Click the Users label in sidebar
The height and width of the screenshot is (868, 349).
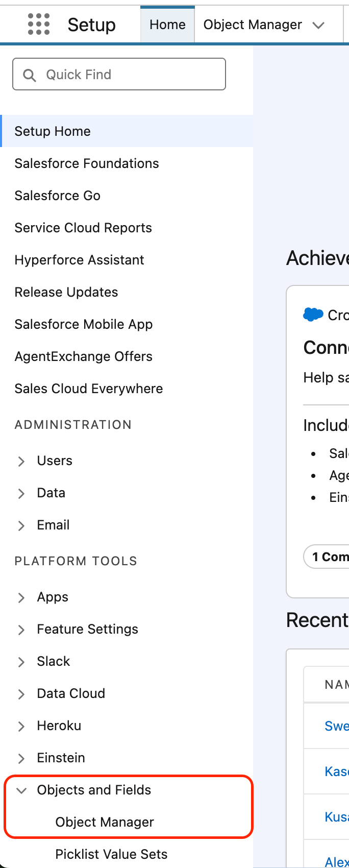pos(55,461)
